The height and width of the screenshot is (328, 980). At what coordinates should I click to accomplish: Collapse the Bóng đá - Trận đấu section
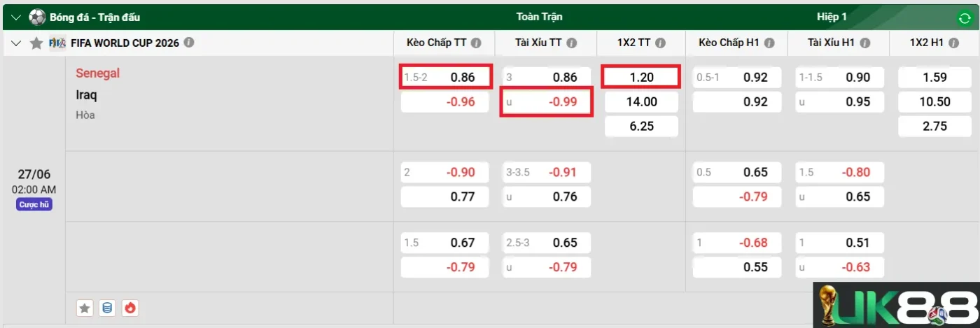tap(16, 17)
